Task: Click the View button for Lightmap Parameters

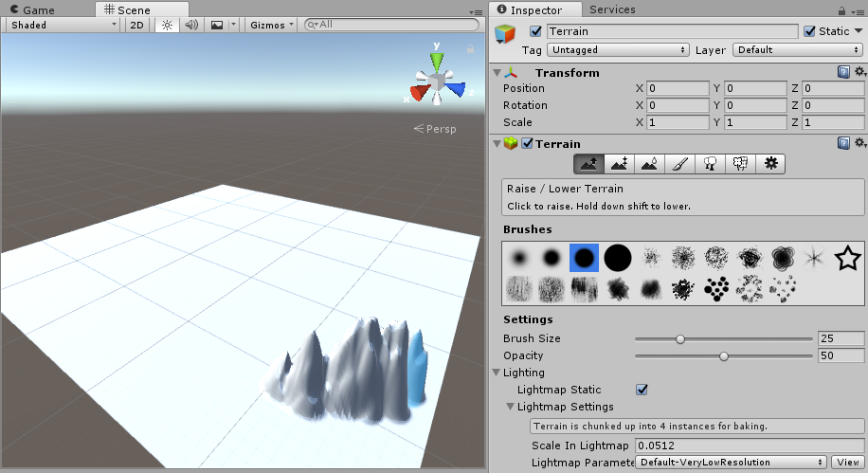Action: pyautogui.click(x=846, y=463)
